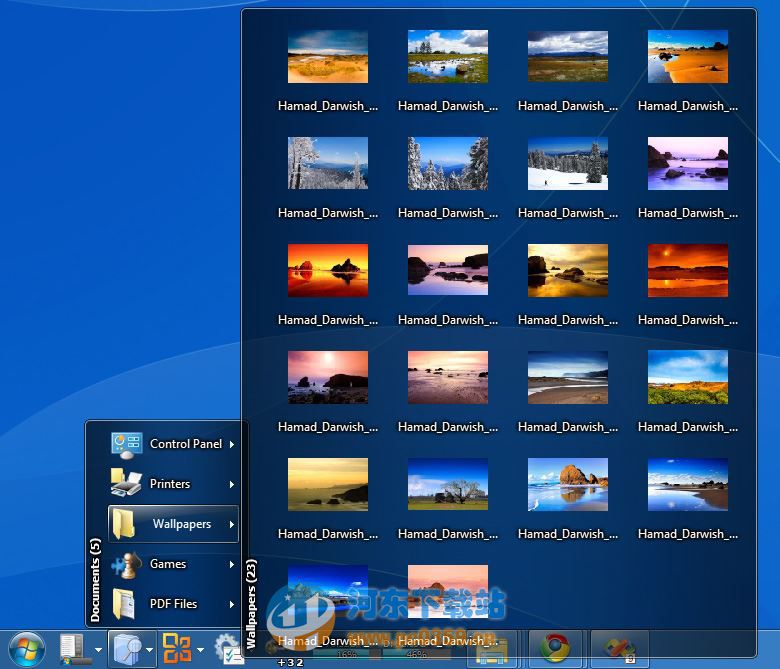Click the chess piece Games icon
Screen dimensions: 780x669
coord(126,565)
